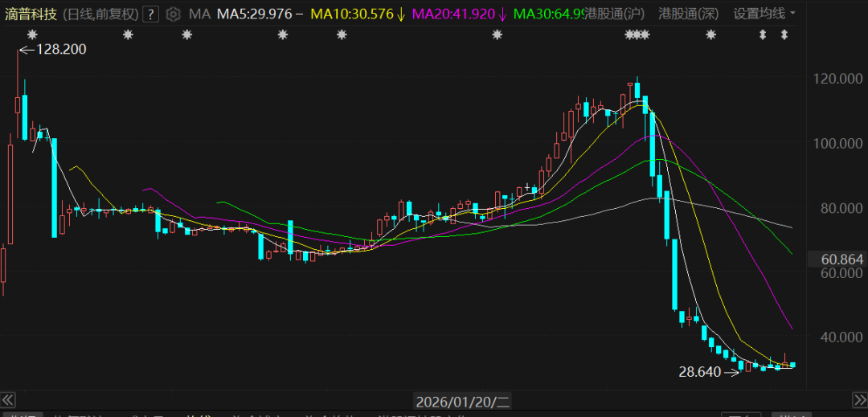Click the 28.640 low price annotation
The image size is (868, 417).
pyautogui.click(x=702, y=372)
